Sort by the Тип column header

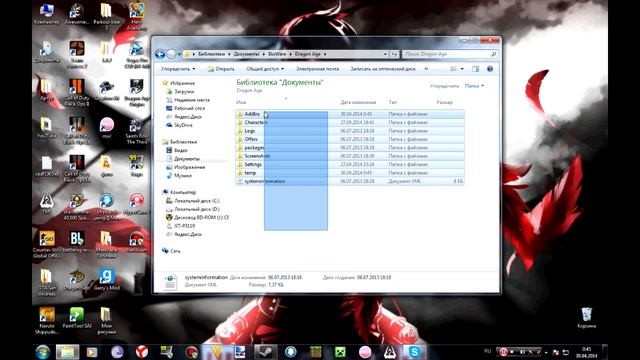pos(393,102)
